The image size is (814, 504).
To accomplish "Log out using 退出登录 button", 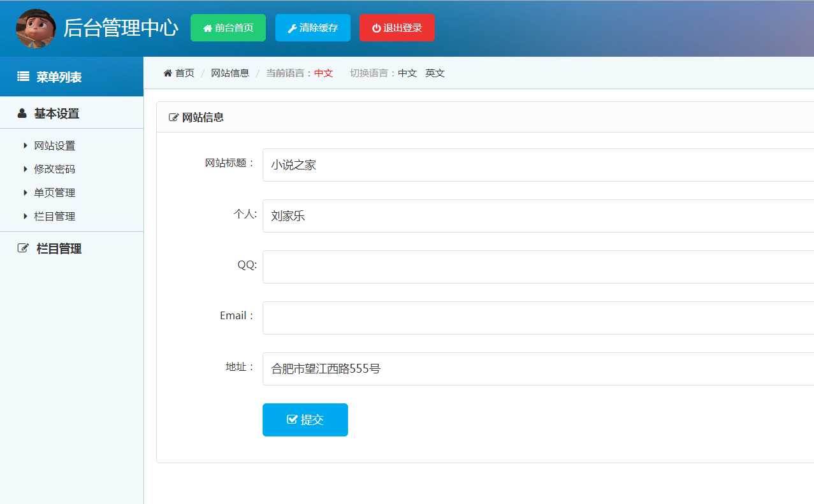I will tap(396, 28).
